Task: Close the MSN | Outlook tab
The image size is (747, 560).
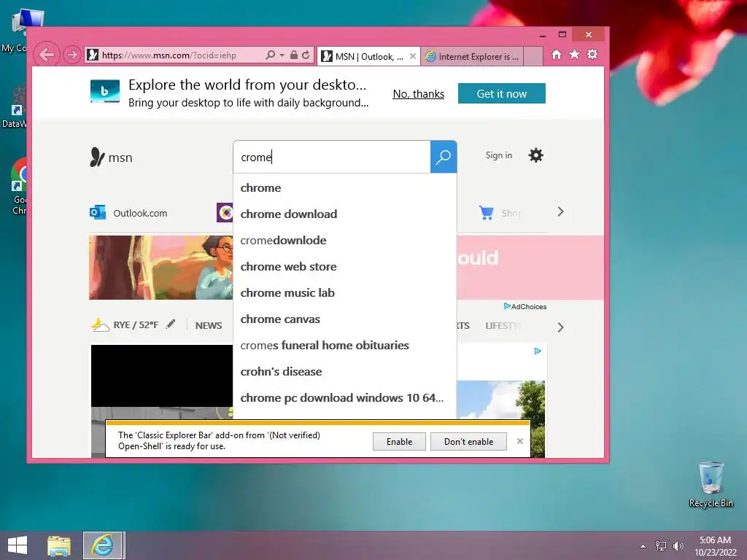Action: (413, 56)
